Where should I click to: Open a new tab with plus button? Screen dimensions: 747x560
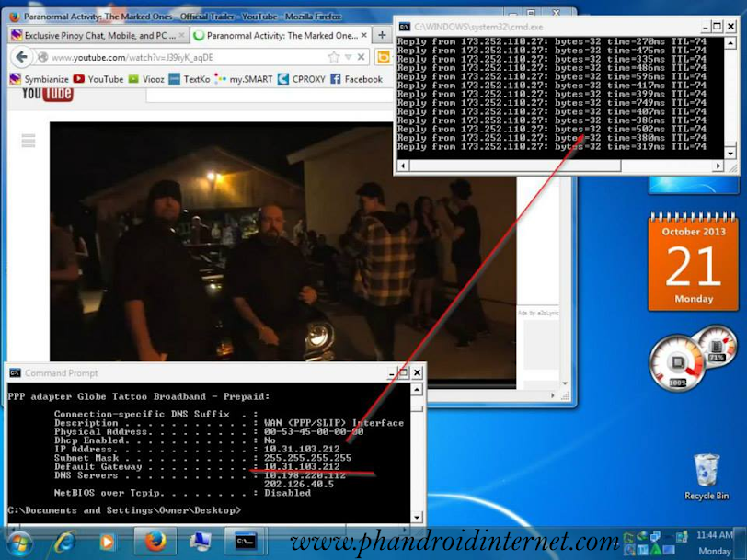point(382,35)
